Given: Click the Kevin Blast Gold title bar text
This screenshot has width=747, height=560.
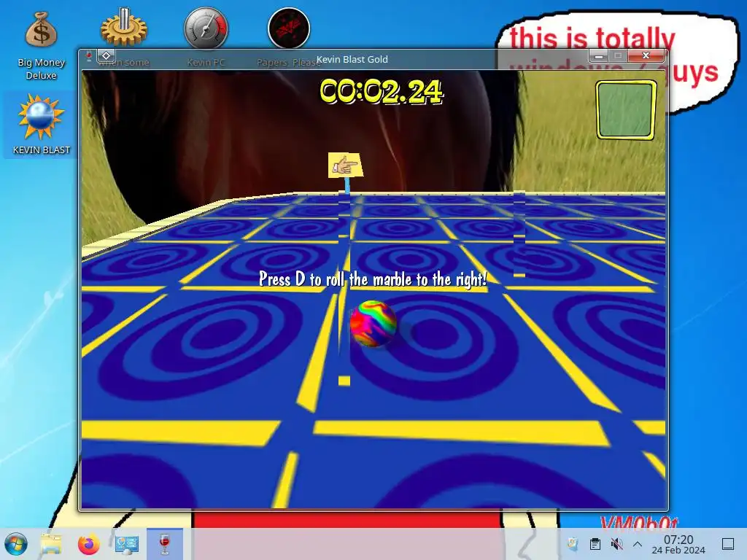Looking at the screenshot, I should (352, 60).
